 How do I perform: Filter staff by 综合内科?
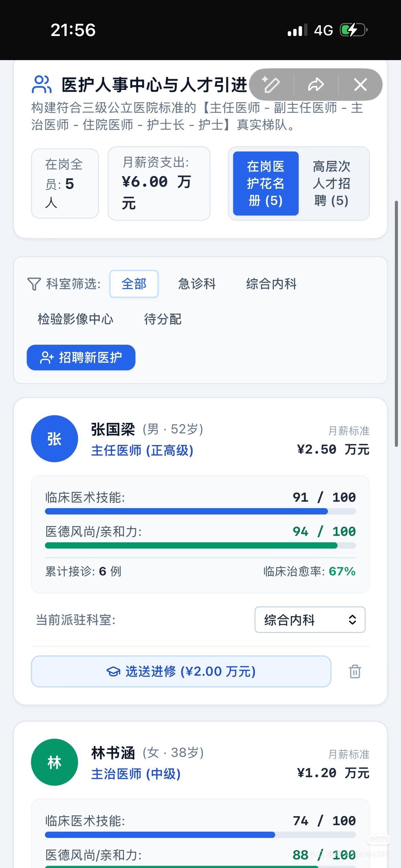point(271,284)
